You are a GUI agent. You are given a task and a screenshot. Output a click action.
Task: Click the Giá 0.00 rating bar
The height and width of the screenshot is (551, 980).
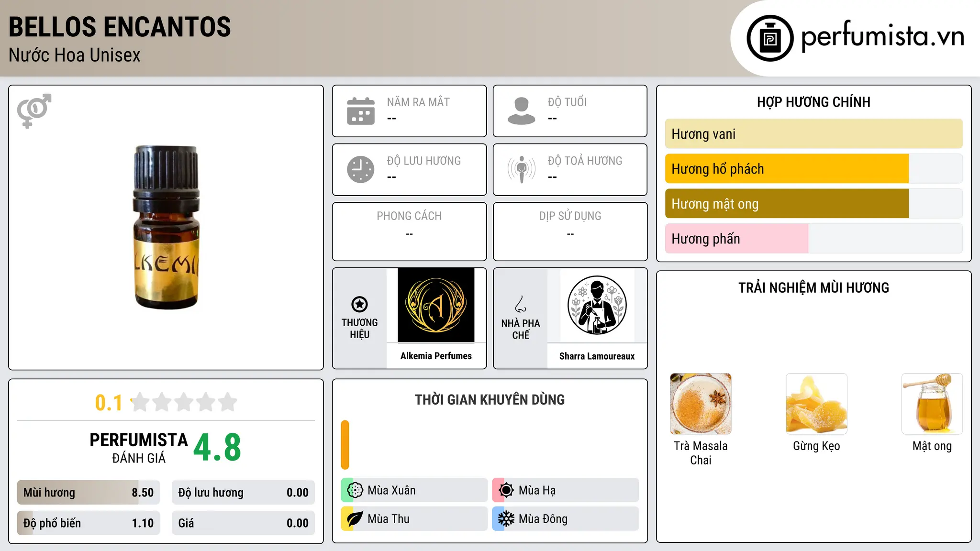tap(243, 523)
